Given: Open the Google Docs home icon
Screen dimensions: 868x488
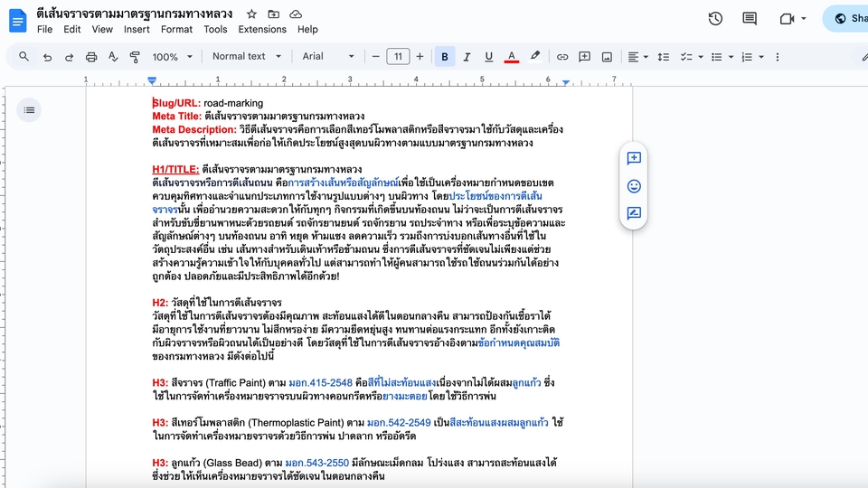Looking at the screenshot, I should 18,21.
